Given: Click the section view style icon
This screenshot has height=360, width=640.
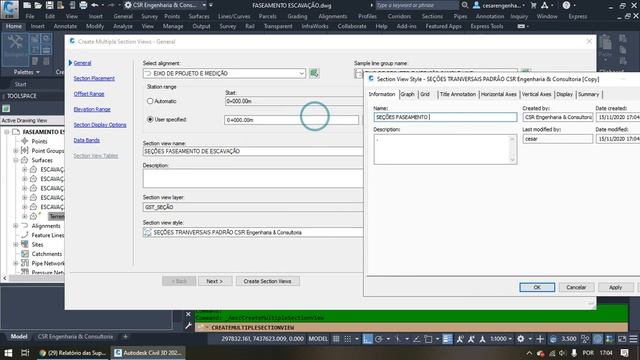Looking at the screenshot, I should pos(147,232).
